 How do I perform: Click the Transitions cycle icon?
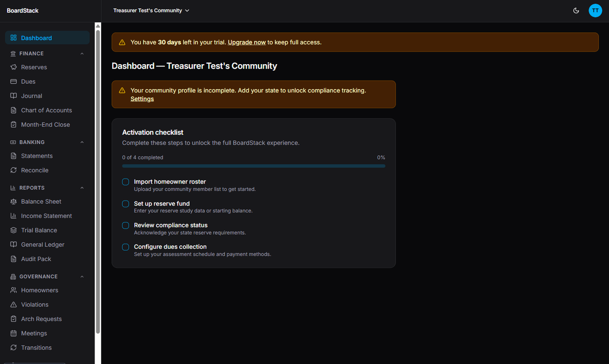point(13,348)
